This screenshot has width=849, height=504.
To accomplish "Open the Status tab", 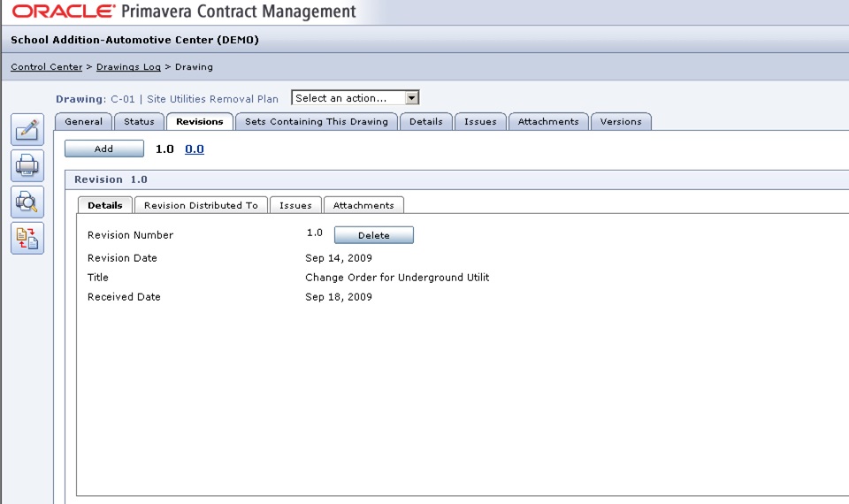I will pos(139,122).
